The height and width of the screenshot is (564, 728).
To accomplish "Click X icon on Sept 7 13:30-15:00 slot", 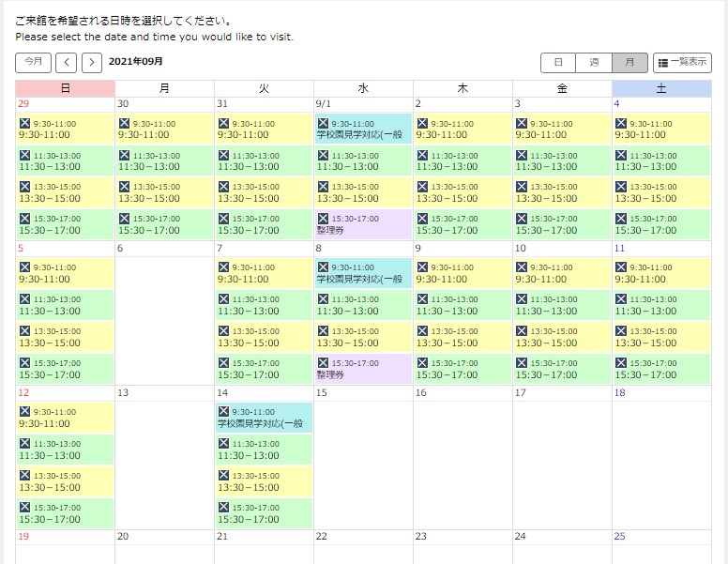I will tap(223, 331).
